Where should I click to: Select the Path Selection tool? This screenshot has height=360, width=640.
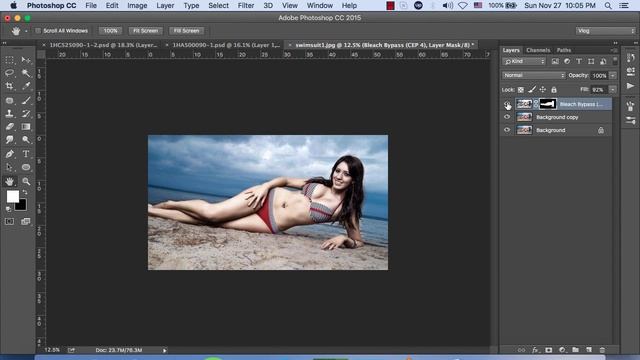pos(9,167)
